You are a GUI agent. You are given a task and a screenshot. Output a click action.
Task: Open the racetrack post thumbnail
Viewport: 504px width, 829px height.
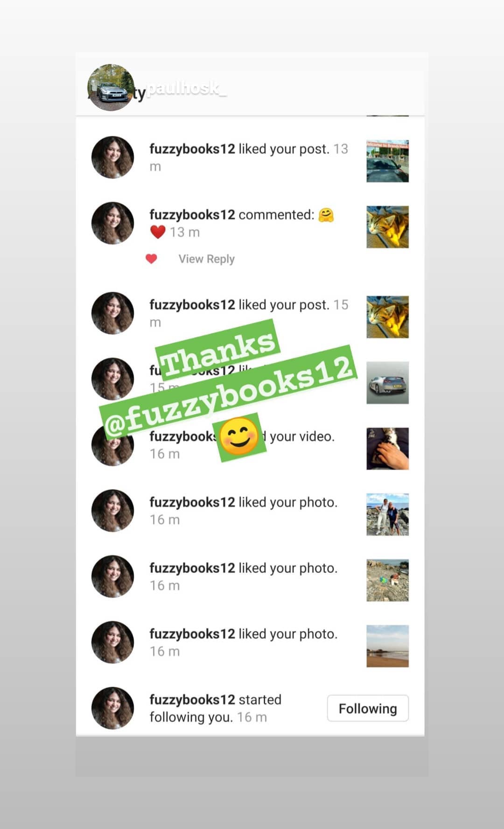(x=387, y=161)
